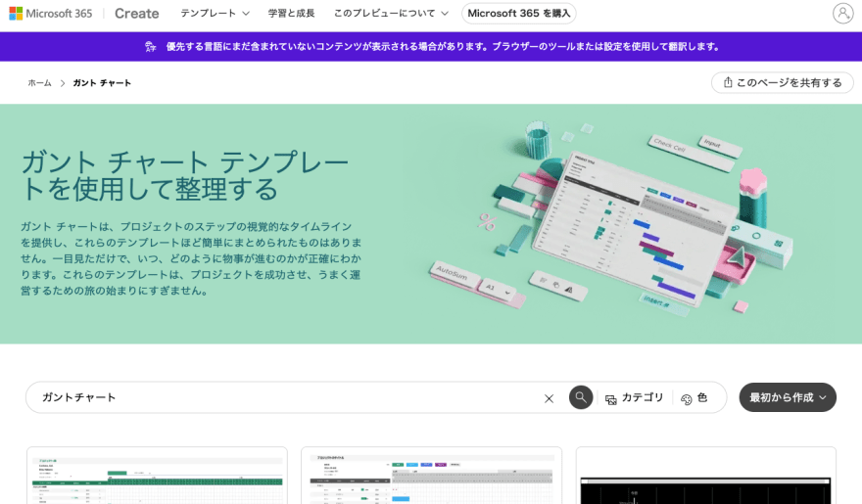Open the 学習と成長 menu item

[x=291, y=13]
